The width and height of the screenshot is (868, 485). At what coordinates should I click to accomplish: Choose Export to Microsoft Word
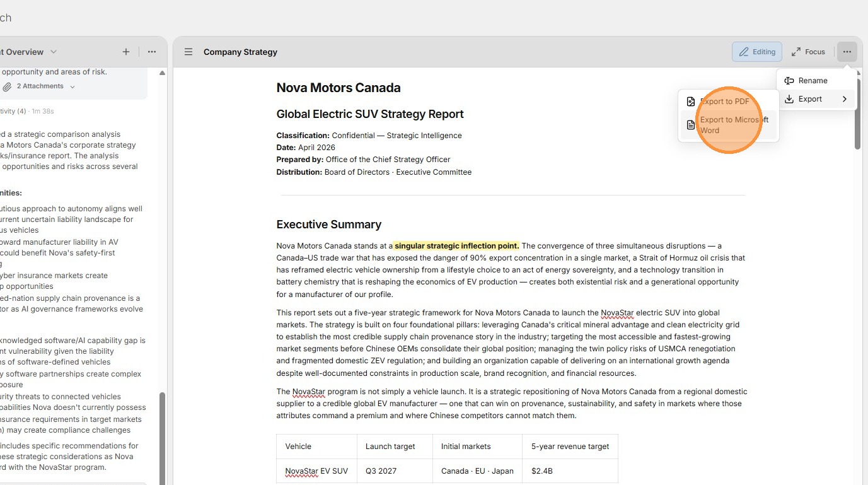[x=729, y=125]
